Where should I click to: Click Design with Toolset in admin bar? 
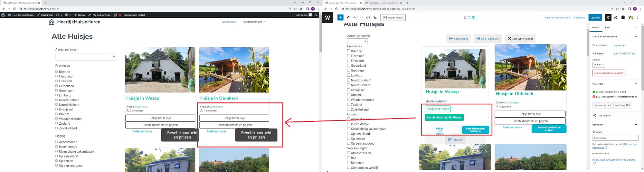tap(135, 15)
